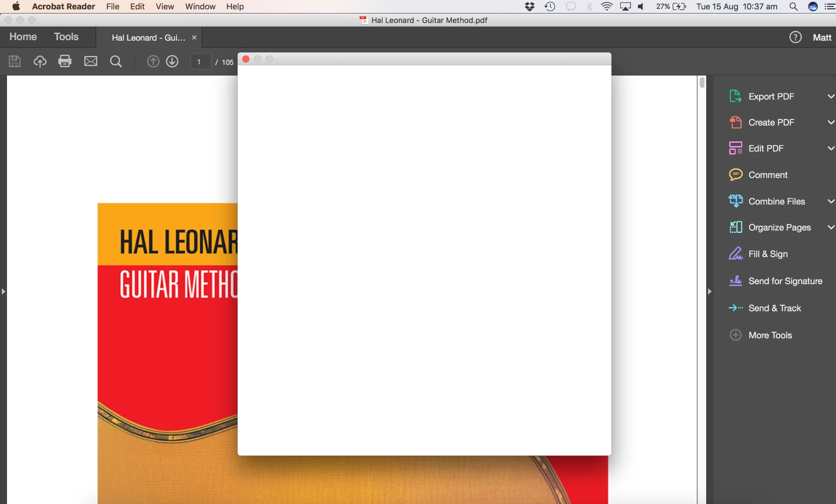Image resolution: width=836 pixels, height=504 pixels.
Task: Click the Fill & Sign label
Action: [x=768, y=254]
